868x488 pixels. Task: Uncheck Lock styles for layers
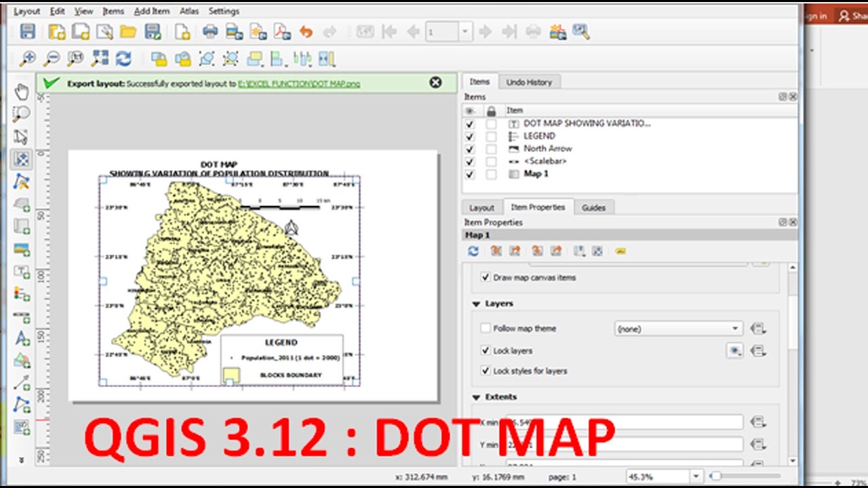tap(486, 371)
